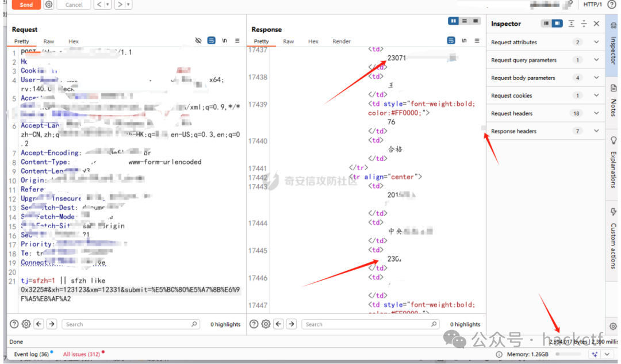Open the status bar dropdown chevron

(607, 354)
